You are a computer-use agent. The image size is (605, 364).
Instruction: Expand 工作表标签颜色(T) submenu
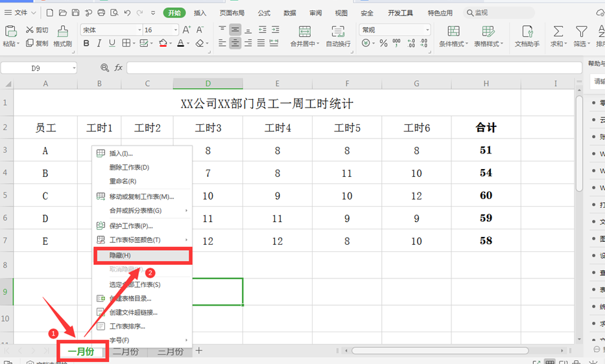(x=143, y=240)
